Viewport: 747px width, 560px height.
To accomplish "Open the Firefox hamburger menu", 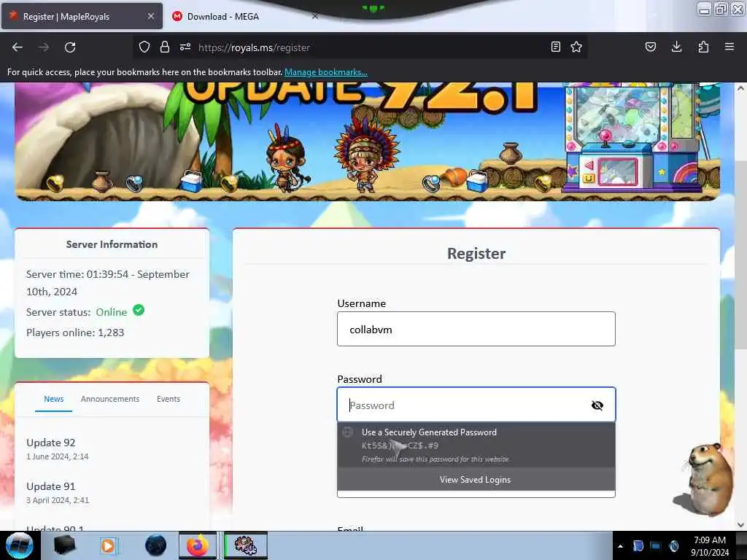I will click(729, 47).
